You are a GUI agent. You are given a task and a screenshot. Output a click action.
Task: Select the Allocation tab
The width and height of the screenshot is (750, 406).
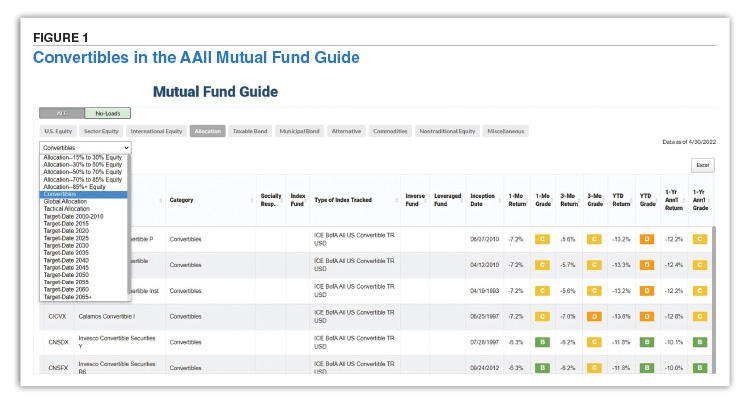click(x=208, y=131)
